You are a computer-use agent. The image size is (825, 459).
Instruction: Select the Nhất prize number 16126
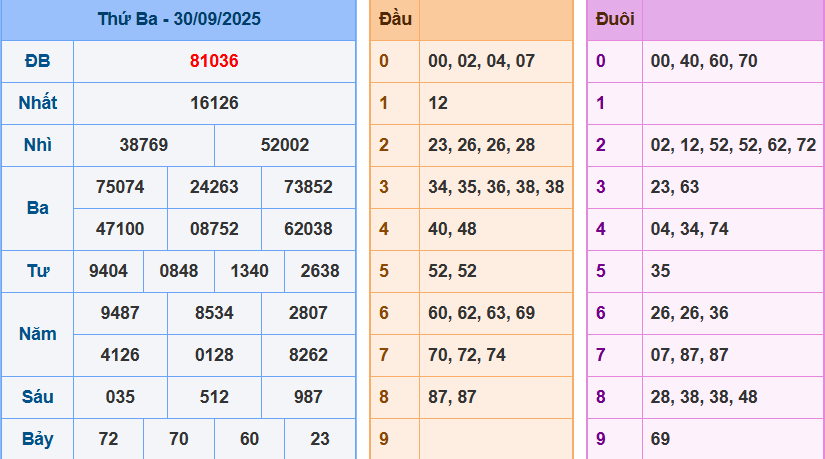click(214, 103)
